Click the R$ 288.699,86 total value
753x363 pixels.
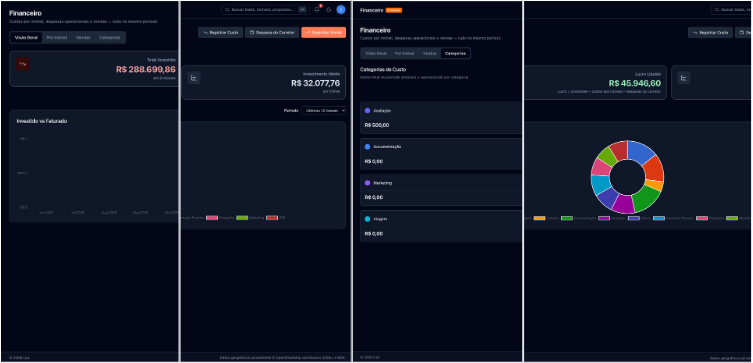pos(146,70)
